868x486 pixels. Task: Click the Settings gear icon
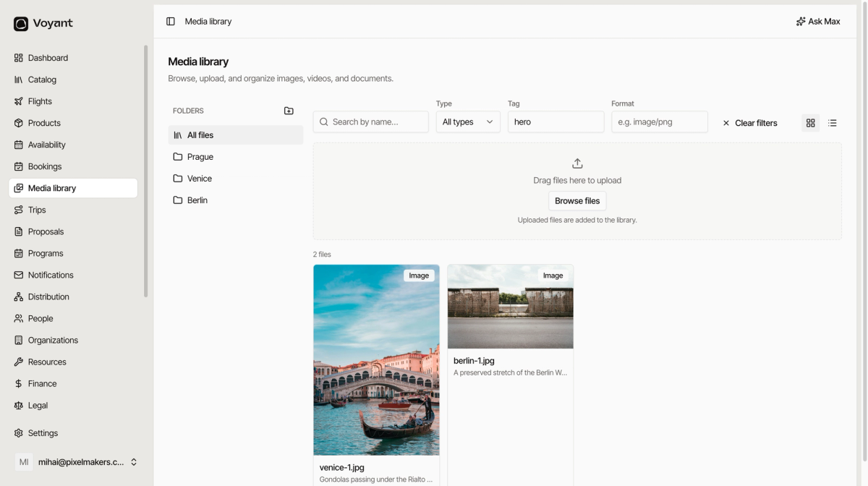(19, 433)
